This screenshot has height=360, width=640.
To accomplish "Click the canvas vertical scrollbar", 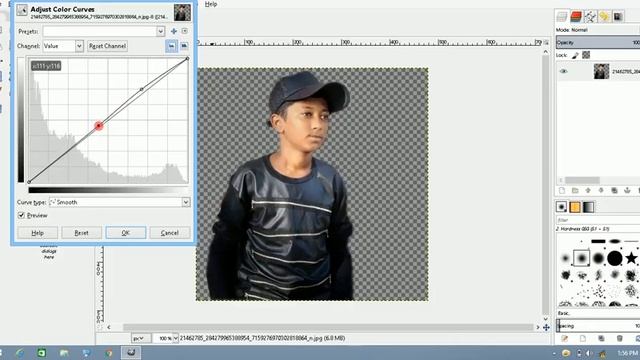I will click(x=546, y=184).
